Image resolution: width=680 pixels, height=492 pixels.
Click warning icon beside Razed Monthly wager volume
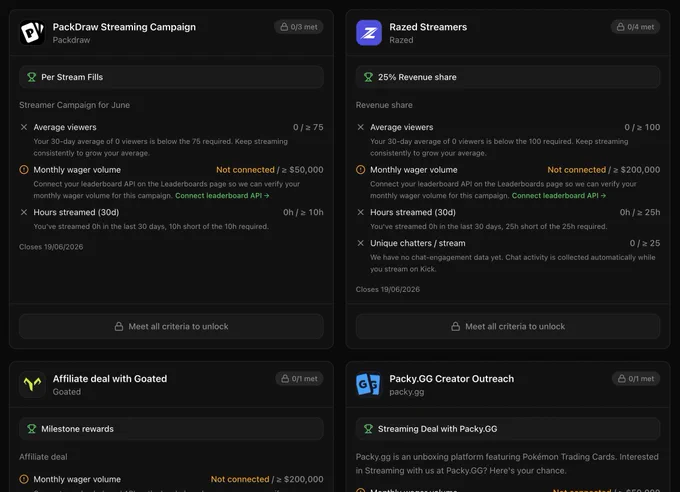point(360,170)
